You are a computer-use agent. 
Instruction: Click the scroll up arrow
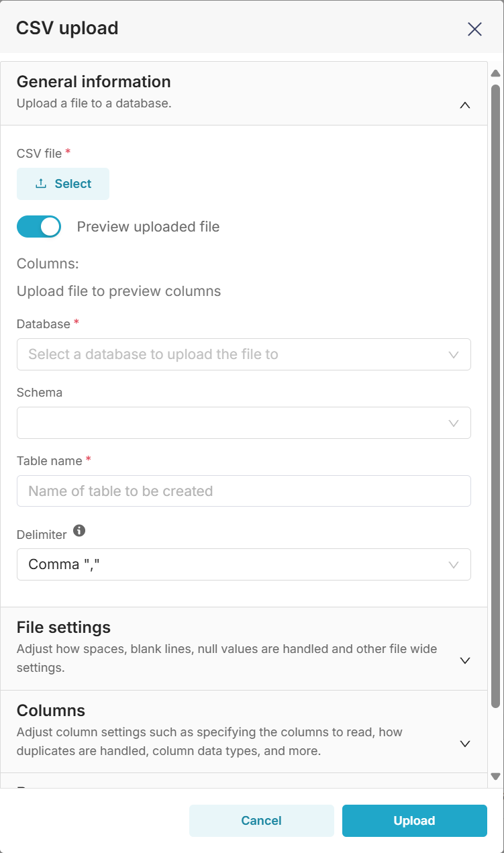496,73
